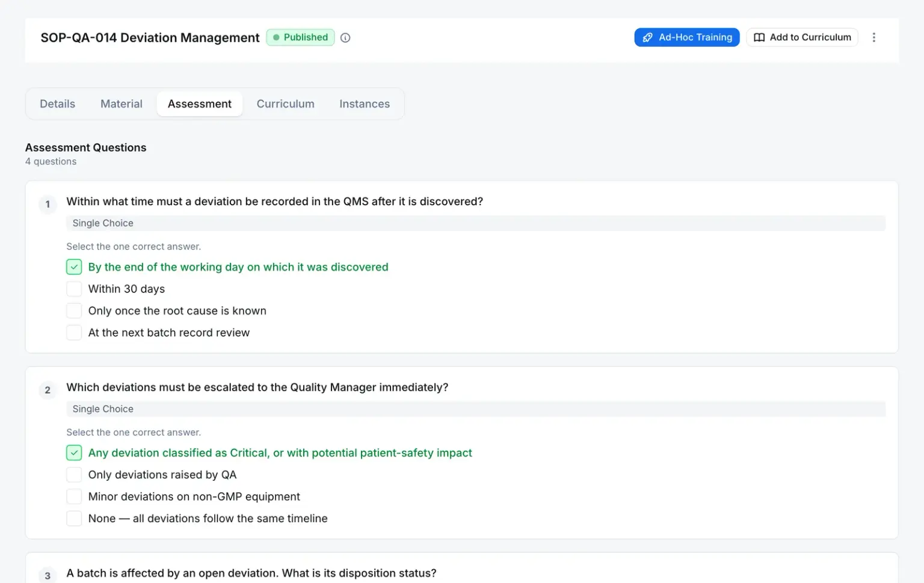Screen dimensions: 924x583
Task: Click Add to Curriculum button
Action: pos(802,37)
